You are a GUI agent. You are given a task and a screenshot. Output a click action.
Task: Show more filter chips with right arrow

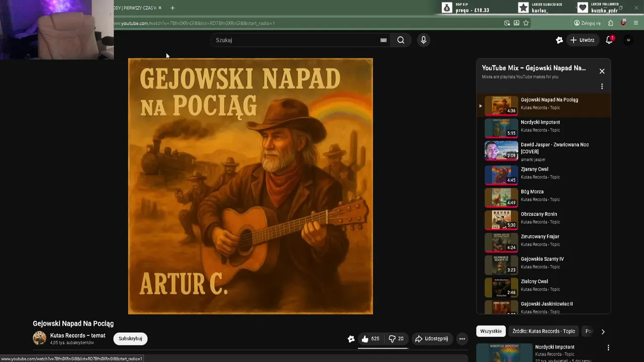[603, 331]
